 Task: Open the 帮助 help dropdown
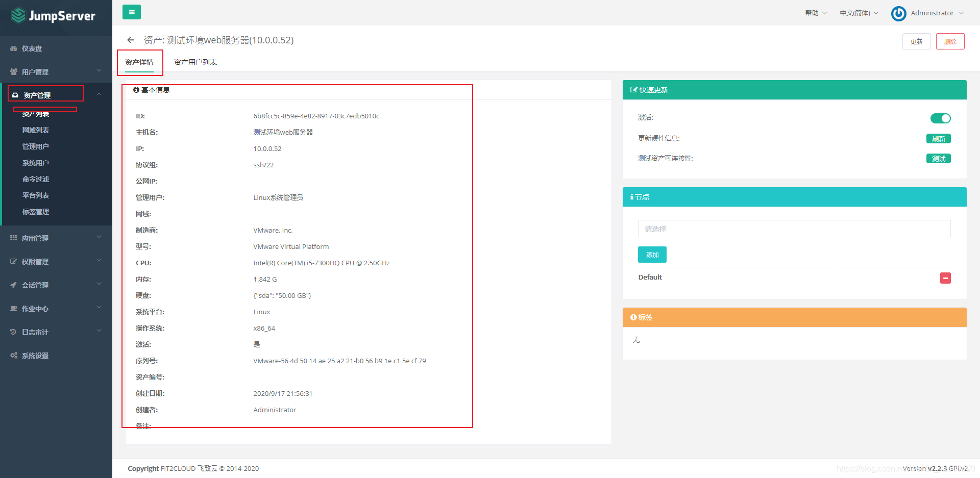816,13
